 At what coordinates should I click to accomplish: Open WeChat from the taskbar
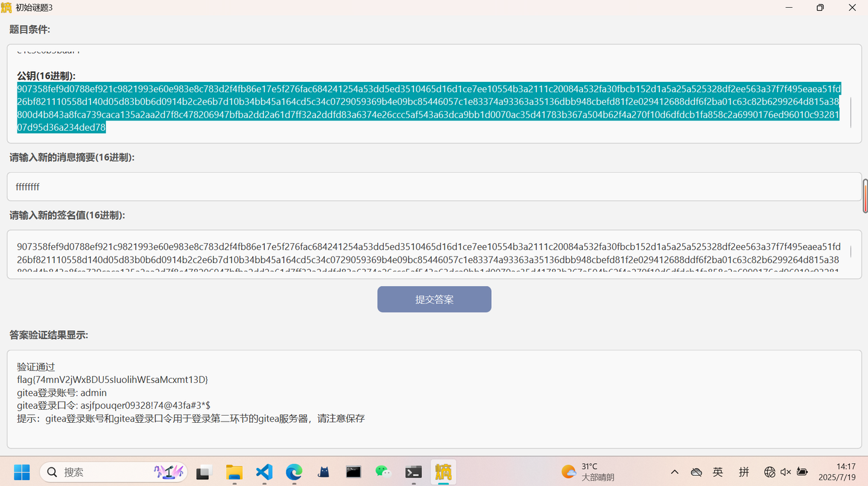[383, 472]
